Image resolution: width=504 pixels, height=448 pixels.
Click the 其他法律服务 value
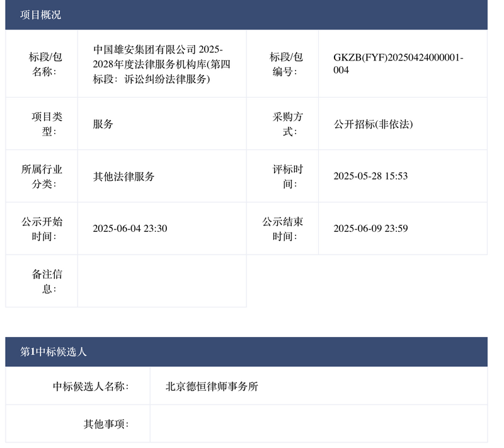pos(123,176)
